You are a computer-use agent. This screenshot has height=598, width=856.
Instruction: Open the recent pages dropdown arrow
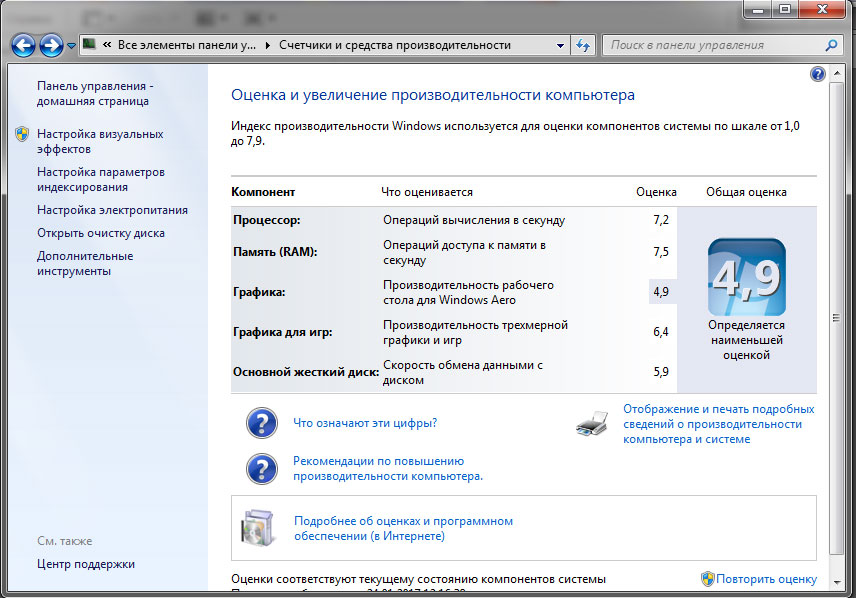pos(72,46)
